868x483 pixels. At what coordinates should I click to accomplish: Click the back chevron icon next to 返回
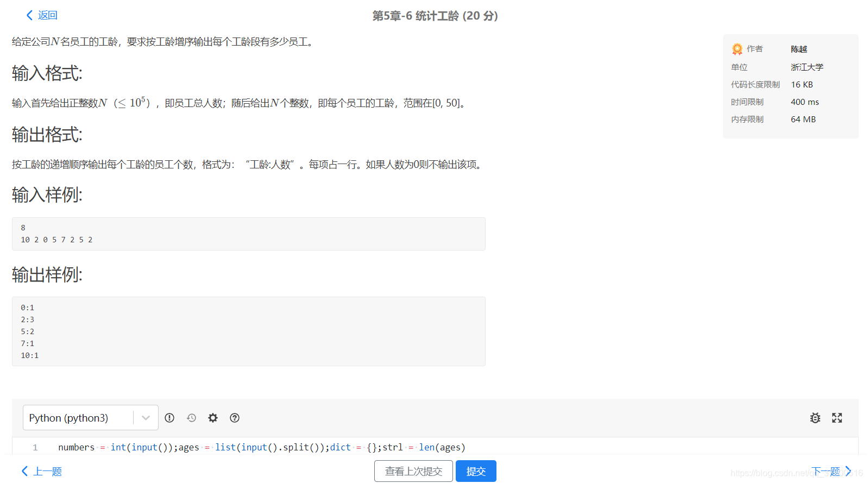click(29, 15)
